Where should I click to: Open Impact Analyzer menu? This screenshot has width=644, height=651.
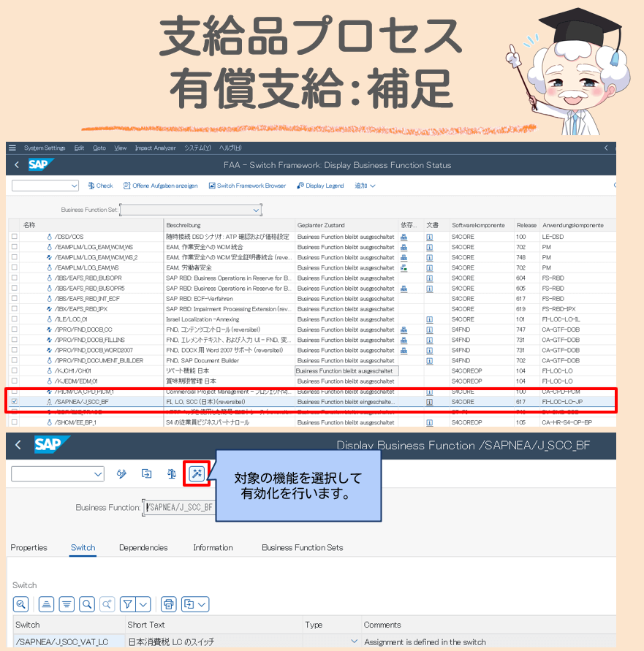click(x=156, y=148)
